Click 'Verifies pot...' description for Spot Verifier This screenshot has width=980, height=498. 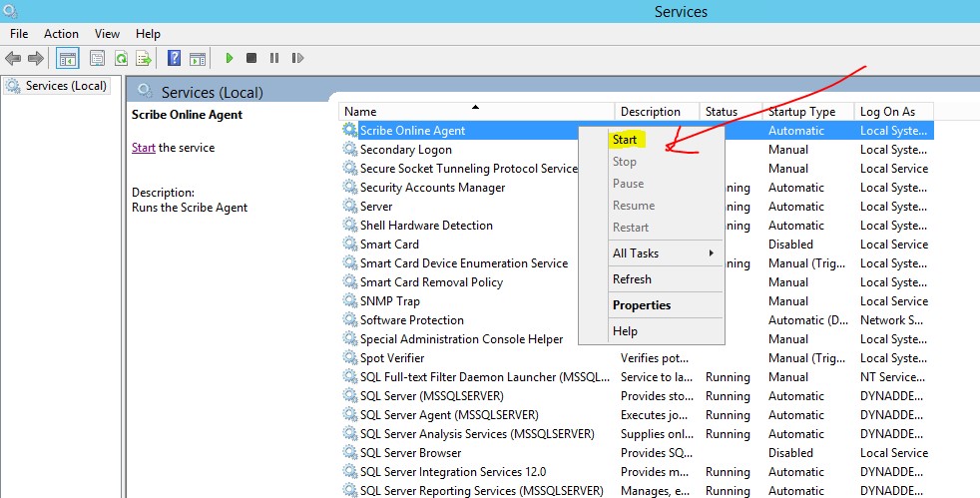655,358
